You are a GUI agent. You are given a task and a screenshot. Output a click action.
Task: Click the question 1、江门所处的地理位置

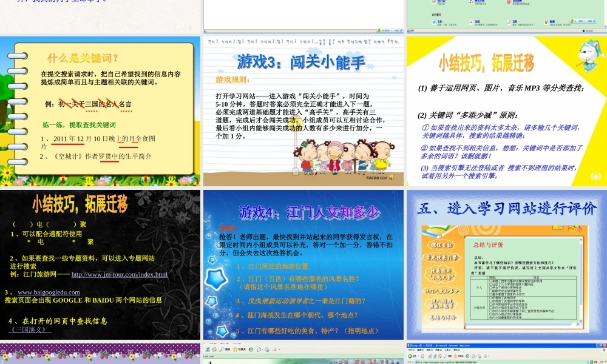click(x=272, y=266)
